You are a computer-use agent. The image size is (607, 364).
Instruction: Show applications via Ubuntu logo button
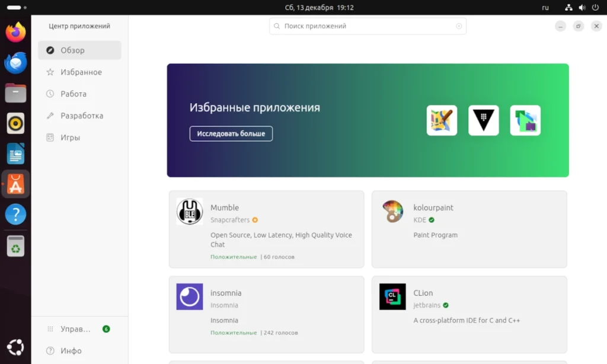pos(15,347)
